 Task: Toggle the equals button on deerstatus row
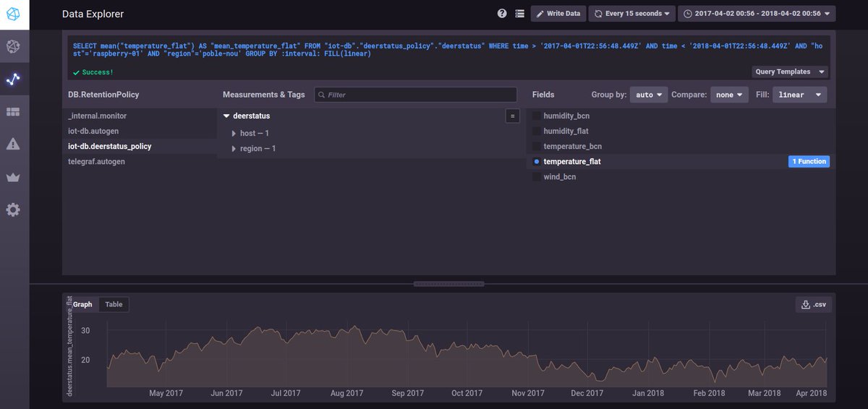[512, 116]
